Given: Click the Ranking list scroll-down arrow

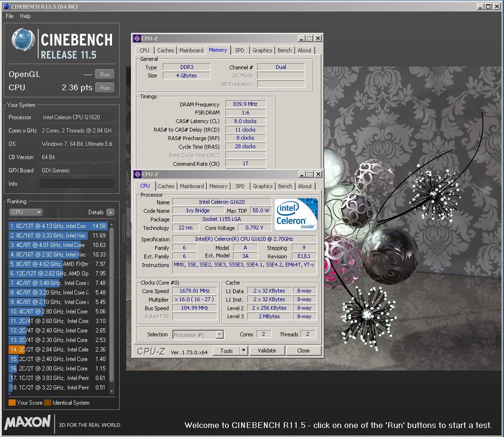Looking at the screenshot, I should (x=112, y=391).
